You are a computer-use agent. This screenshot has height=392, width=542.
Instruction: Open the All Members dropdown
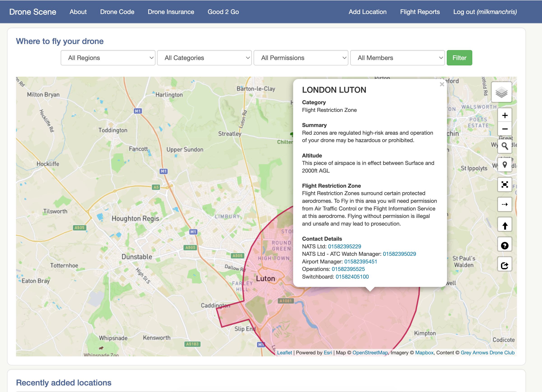point(397,58)
